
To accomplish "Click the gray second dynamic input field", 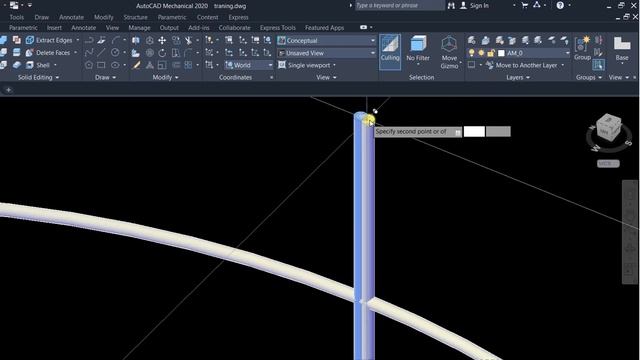I will pos(498,131).
